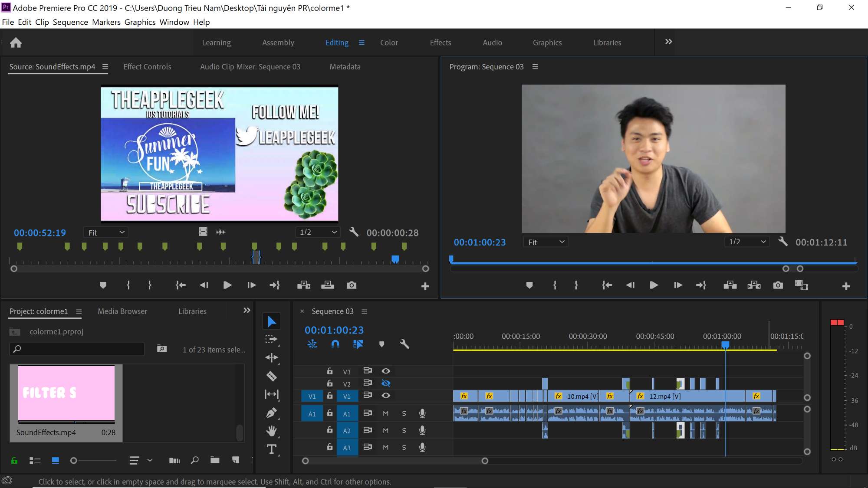
Task: Open Source monitor Fit zoom dropdown
Action: click(106, 233)
